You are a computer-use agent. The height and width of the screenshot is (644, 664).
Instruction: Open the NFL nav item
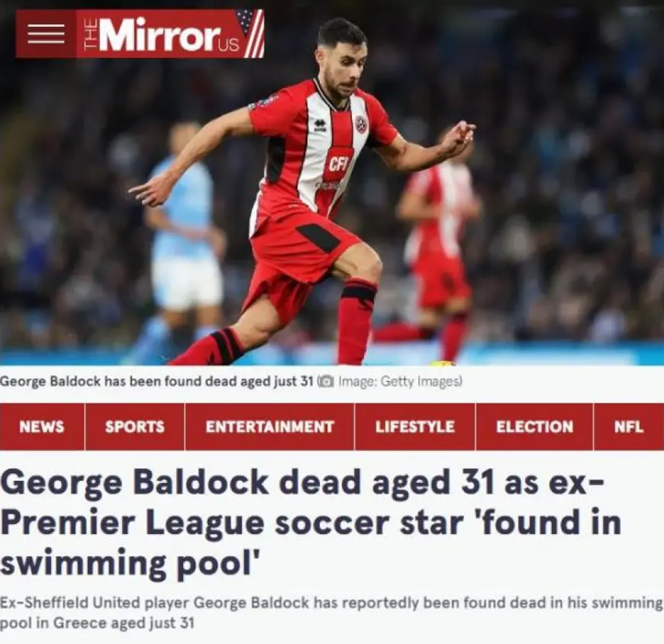629,427
